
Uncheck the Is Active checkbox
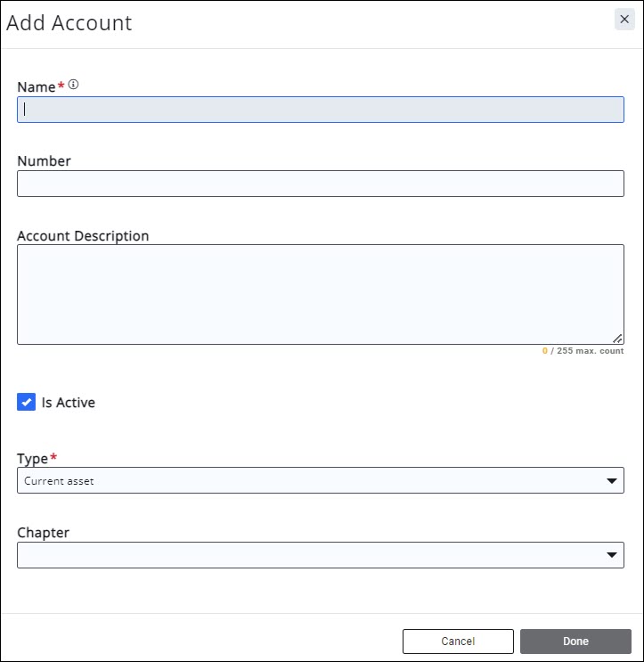[x=26, y=403]
